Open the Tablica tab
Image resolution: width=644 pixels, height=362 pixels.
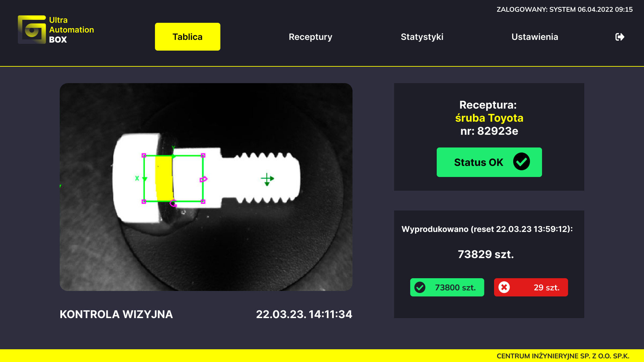point(187,37)
